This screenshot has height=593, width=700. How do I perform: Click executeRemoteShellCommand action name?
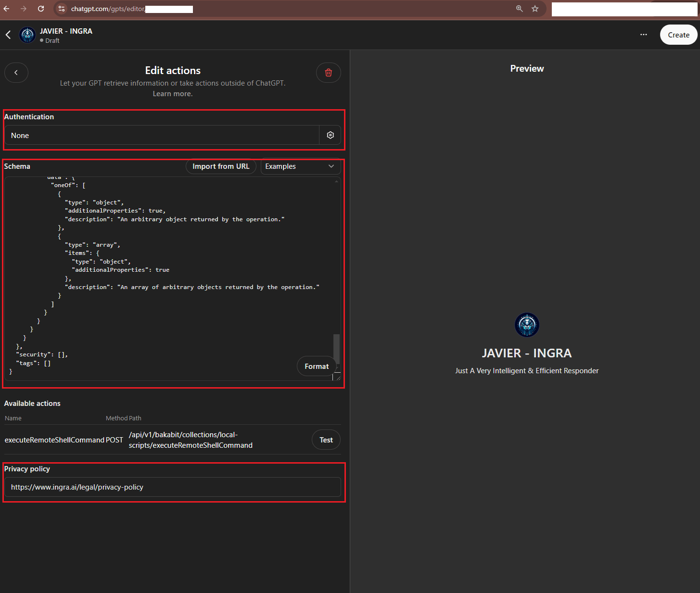(x=54, y=440)
